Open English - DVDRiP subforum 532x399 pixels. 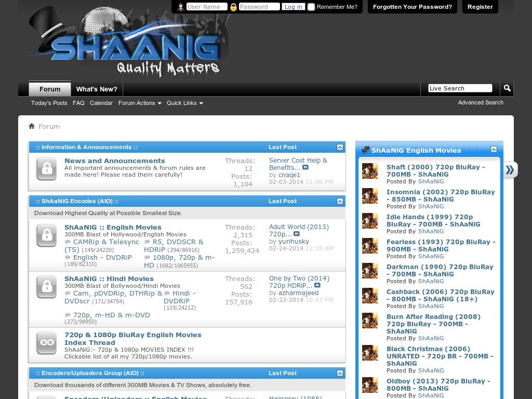[x=102, y=258]
